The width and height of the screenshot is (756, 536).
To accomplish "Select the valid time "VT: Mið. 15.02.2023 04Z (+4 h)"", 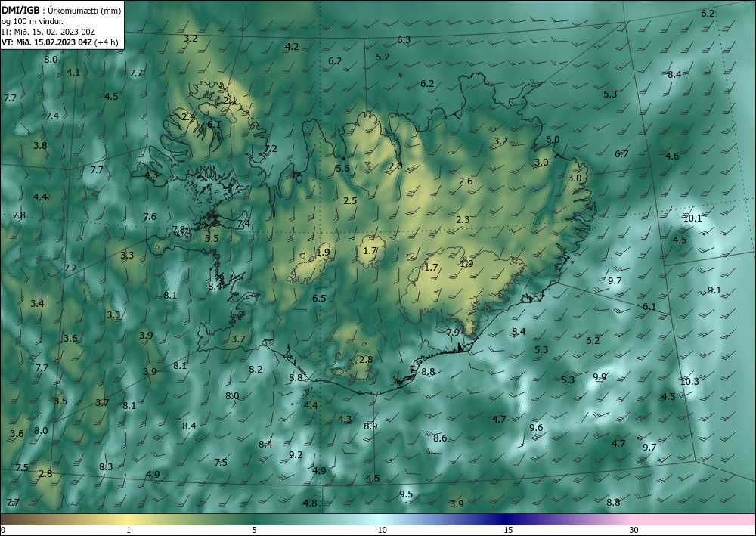I will coord(60,42).
